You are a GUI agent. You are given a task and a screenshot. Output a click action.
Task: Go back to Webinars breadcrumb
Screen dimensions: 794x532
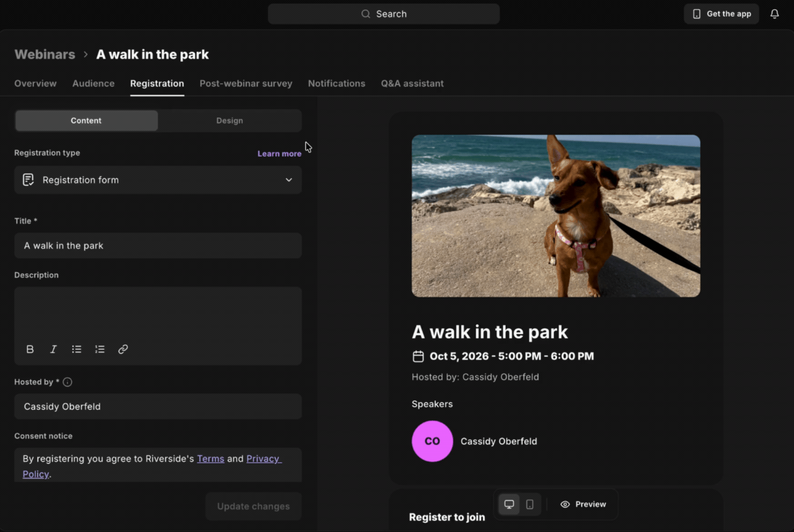tap(45, 55)
